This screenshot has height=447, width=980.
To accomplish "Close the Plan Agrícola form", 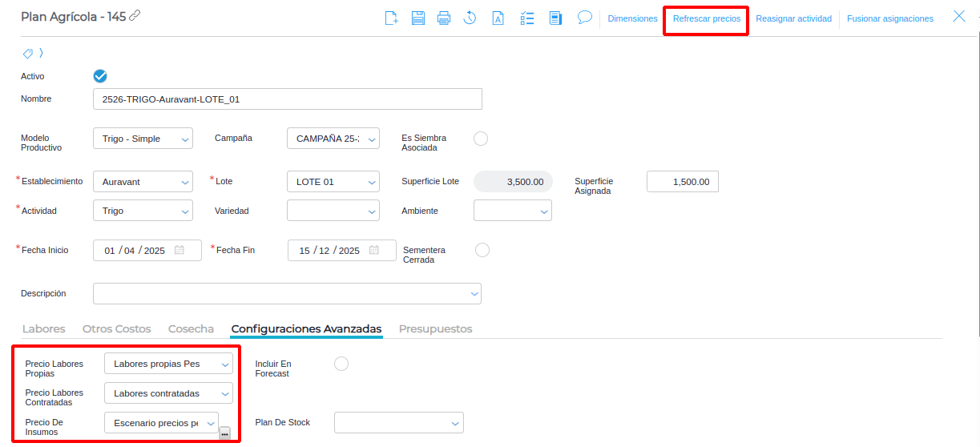I will click(x=958, y=16).
